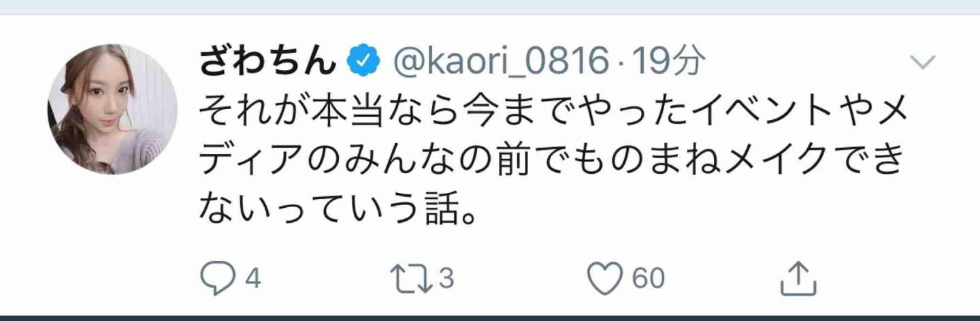
Task: Retweet using the arrows icon
Action: [x=410, y=279]
